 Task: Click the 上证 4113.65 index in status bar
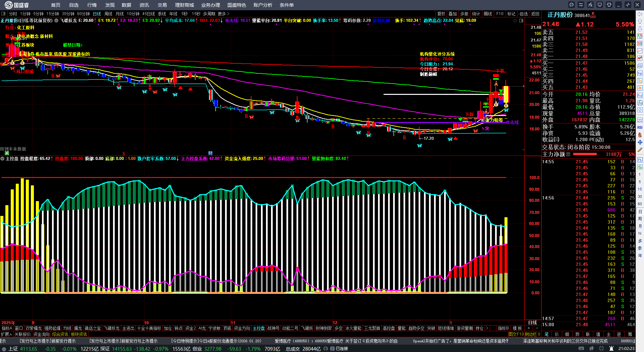pyautogui.click(x=23, y=349)
